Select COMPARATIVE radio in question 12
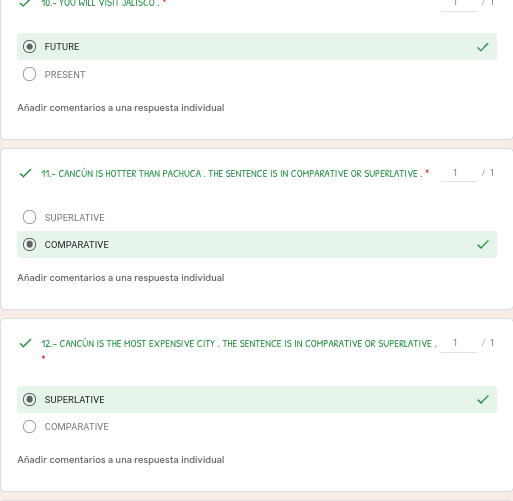This screenshot has height=501, width=513. coord(29,426)
